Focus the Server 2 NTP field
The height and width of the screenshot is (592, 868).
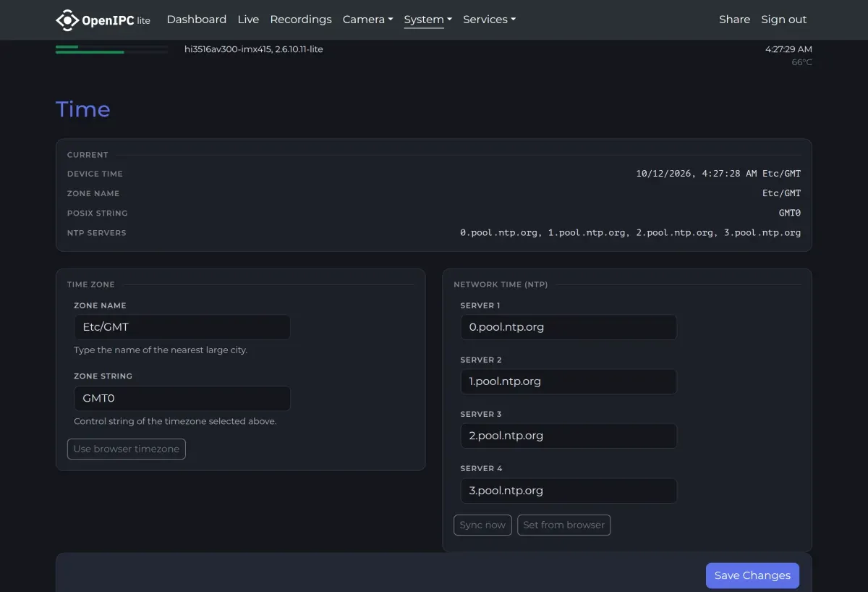point(569,381)
